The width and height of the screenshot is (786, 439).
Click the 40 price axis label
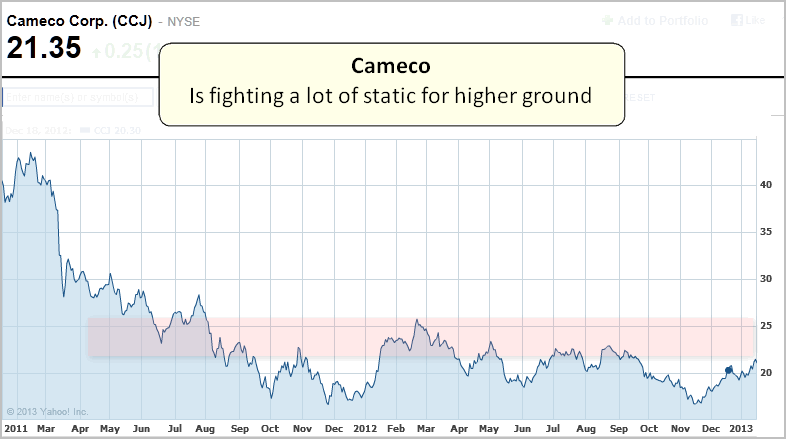pos(766,185)
